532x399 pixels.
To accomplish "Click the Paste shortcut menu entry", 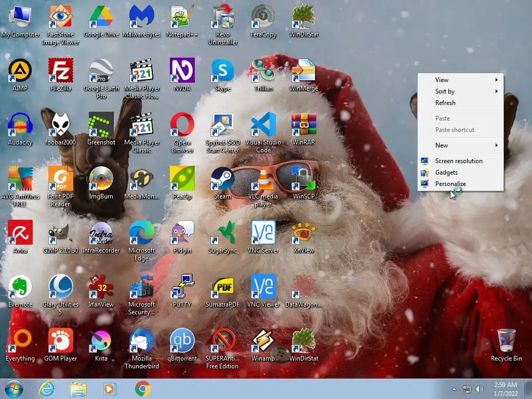I will pos(460,130).
